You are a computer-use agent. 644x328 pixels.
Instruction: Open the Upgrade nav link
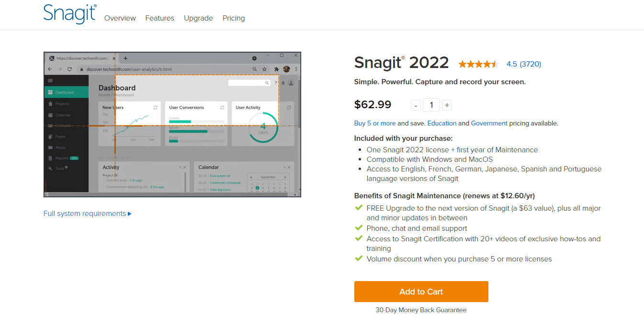[198, 18]
